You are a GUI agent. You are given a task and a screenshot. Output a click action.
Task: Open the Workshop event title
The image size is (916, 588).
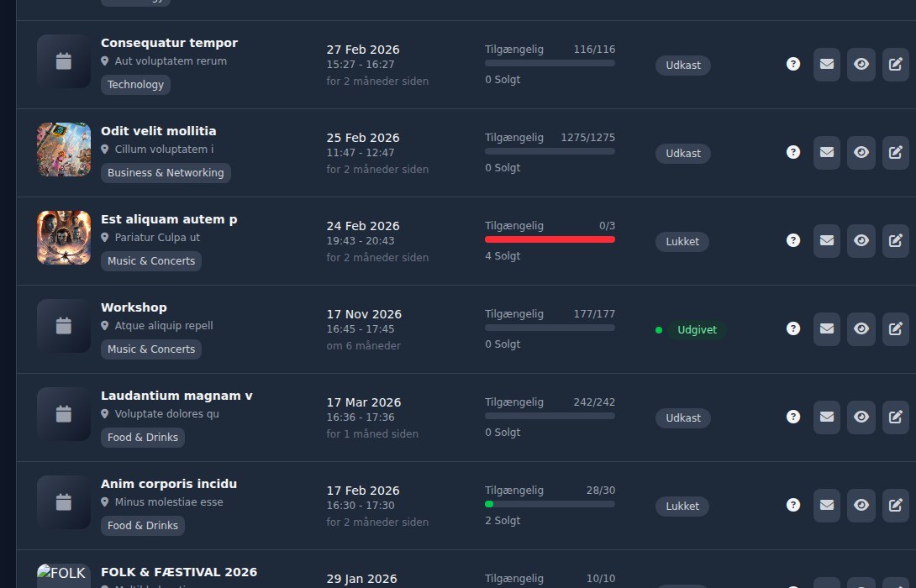[x=134, y=307]
